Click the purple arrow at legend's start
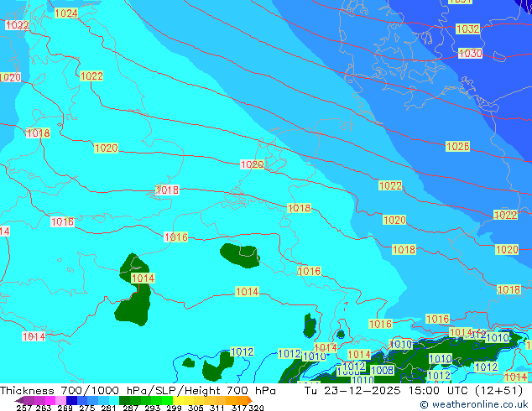 tap(19, 400)
